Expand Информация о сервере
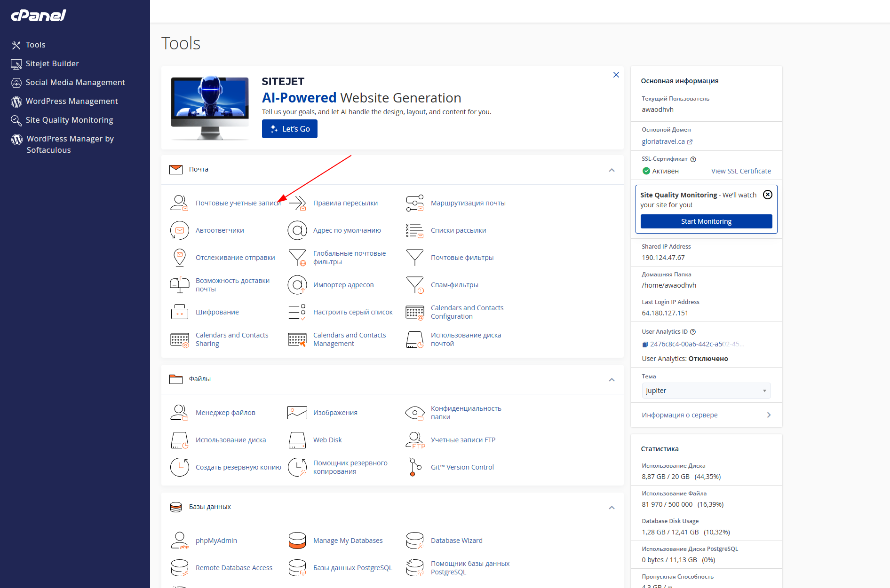Screen dimensions: 890x588 706,415
